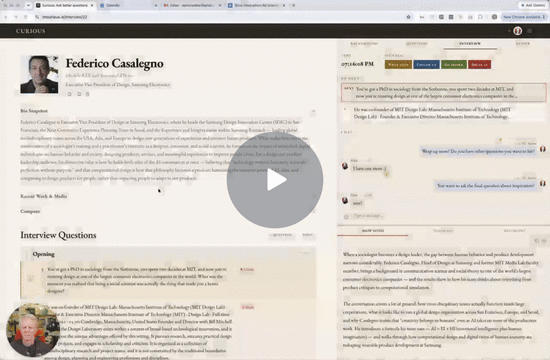Open the emoji picker beside the message field
Image resolution: width=550 pixels, height=360 pixels.
346,216
